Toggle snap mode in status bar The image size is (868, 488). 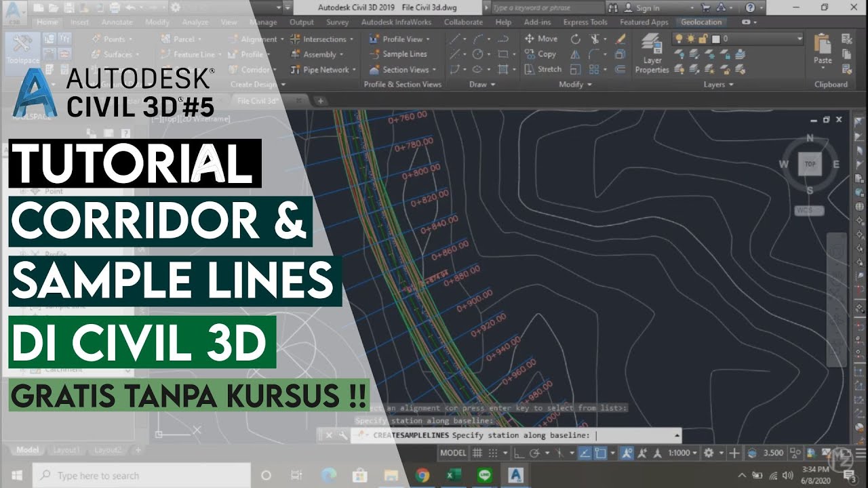point(494,453)
